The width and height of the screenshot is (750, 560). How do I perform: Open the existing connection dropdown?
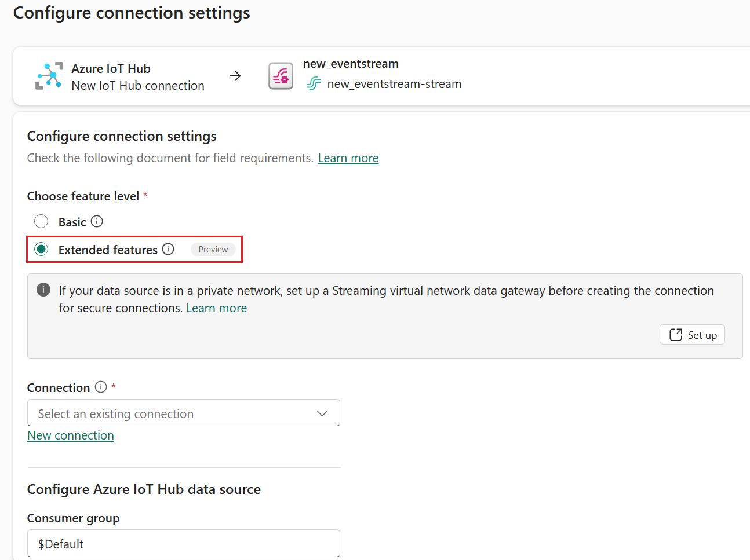point(184,413)
